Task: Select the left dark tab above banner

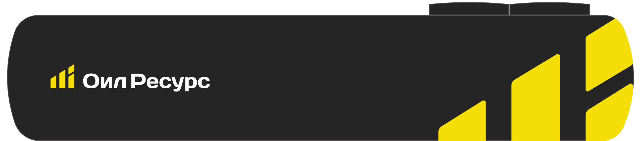Action: coord(469,9)
